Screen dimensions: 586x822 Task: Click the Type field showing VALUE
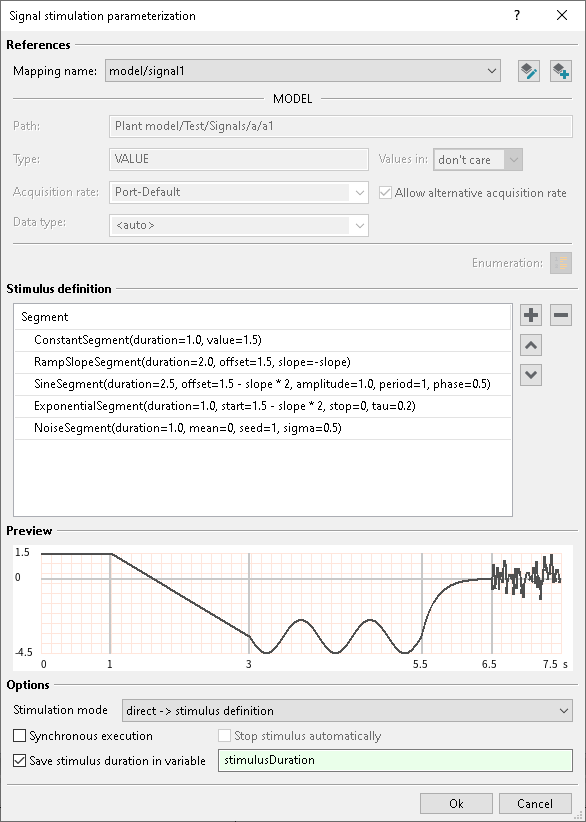238,159
